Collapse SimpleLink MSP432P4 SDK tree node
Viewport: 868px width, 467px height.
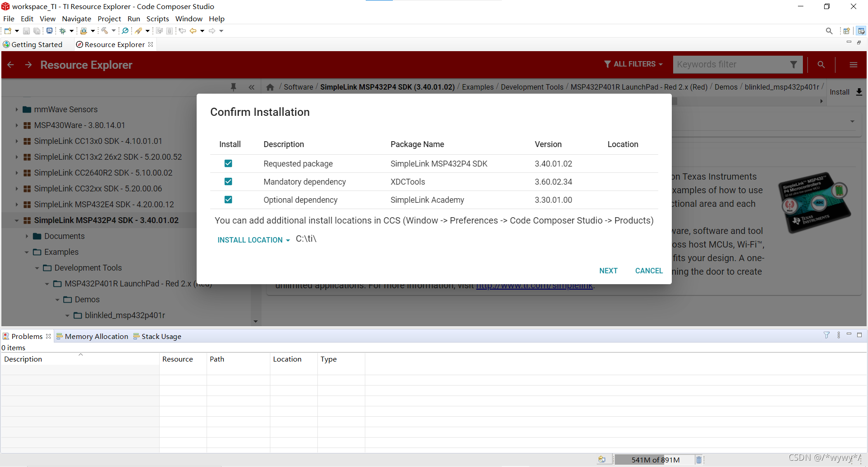[x=17, y=220]
